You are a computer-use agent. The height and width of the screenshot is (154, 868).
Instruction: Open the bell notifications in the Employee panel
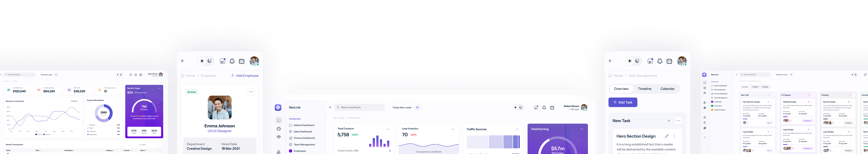pyautogui.click(x=232, y=61)
